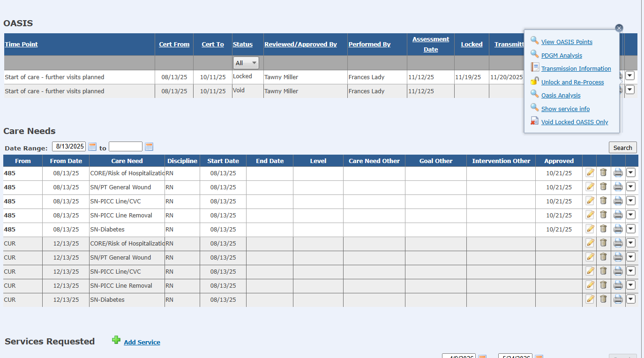Choose View OASIS Points from the popup
The width and height of the screenshot is (644, 358).
click(x=567, y=42)
